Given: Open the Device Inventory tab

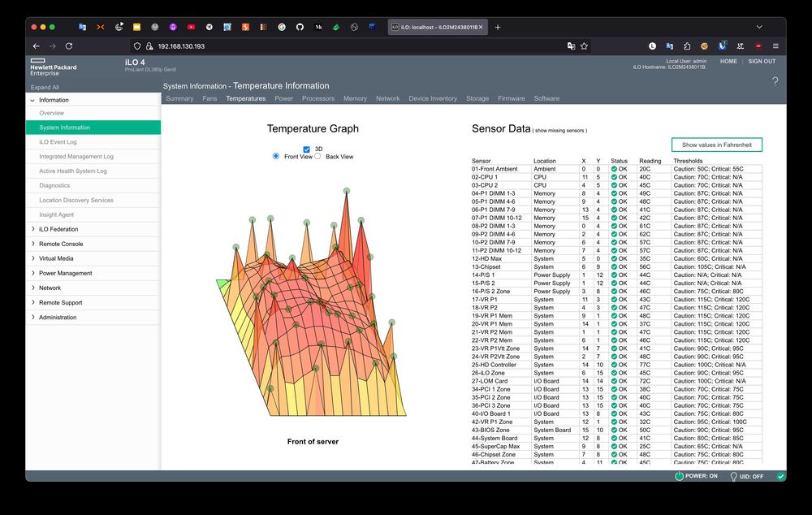Looking at the screenshot, I should (x=432, y=98).
